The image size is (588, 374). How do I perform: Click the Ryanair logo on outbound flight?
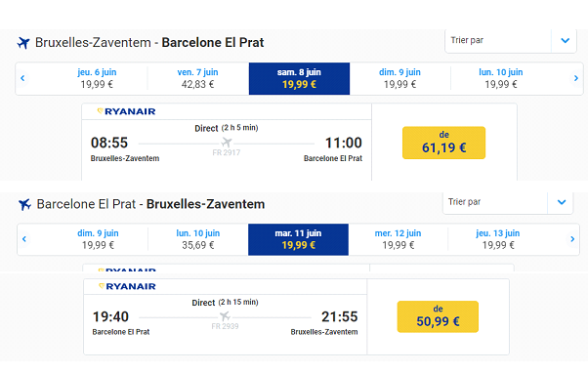point(126,111)
